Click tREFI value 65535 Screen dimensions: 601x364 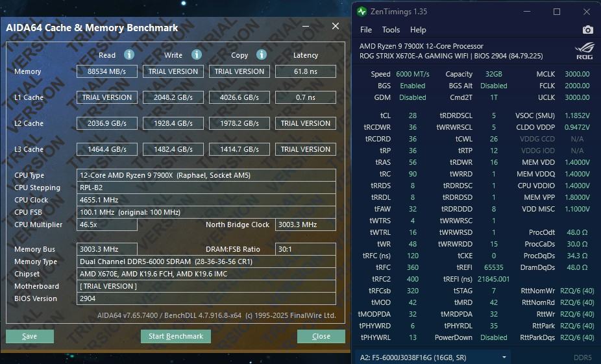(x=494, y=267)
